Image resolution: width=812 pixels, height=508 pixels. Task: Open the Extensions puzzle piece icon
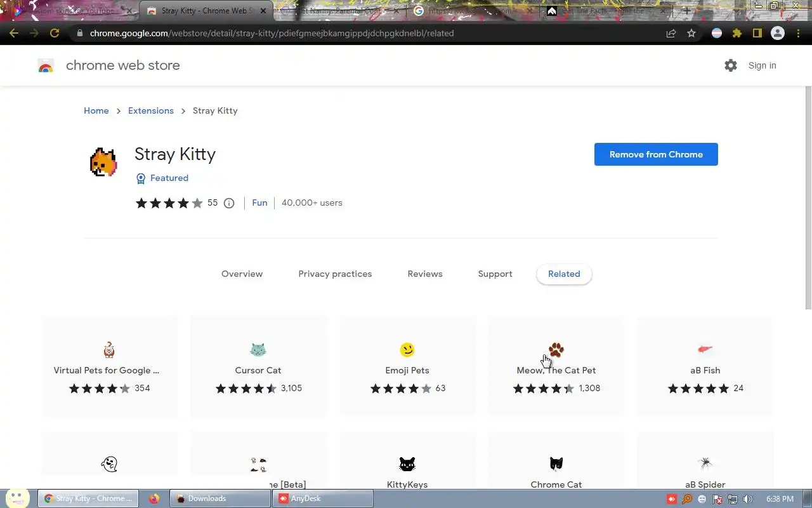click(x=737, y=33)
